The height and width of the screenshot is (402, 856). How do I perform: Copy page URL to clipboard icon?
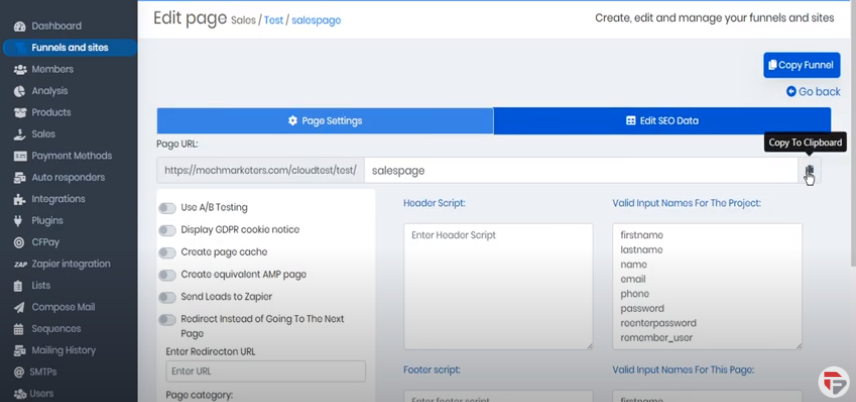(809, 171)
